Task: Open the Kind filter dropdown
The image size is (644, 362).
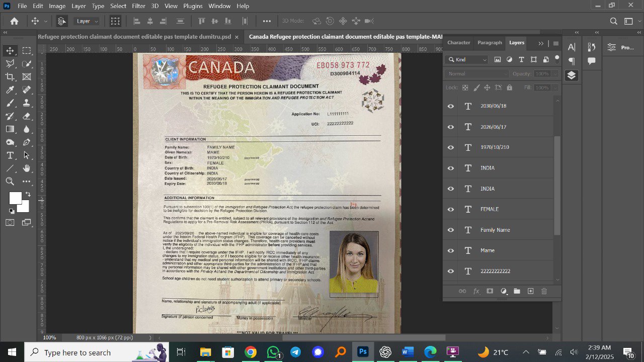Action: (467, 59)
